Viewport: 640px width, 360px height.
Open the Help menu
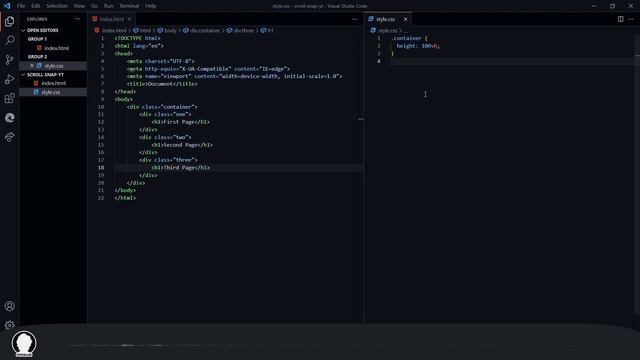tap(151, 6)
